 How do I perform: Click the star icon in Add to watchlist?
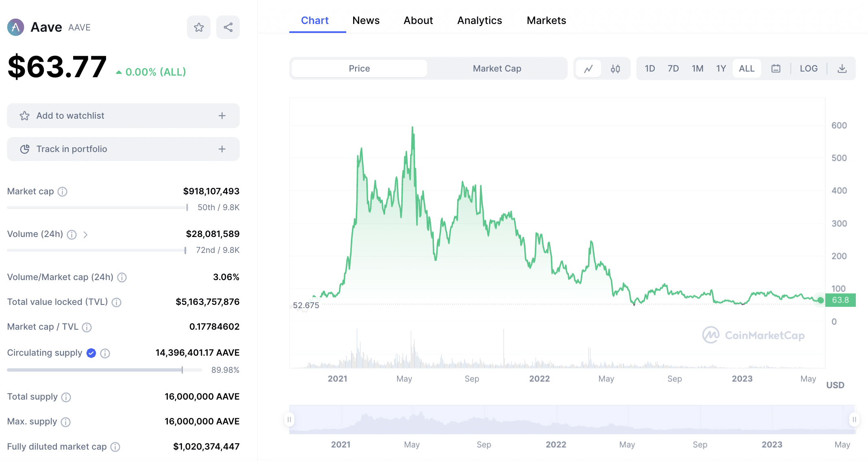25,116
